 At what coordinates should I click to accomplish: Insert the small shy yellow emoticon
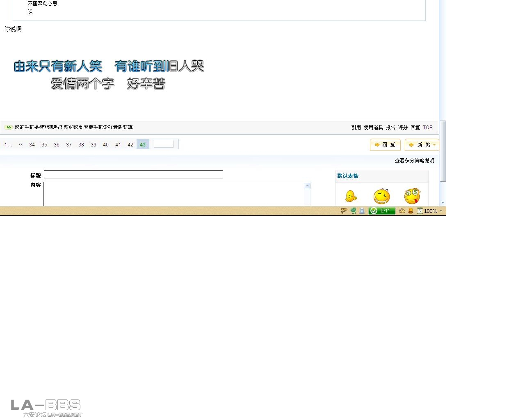tap(351, 196)
